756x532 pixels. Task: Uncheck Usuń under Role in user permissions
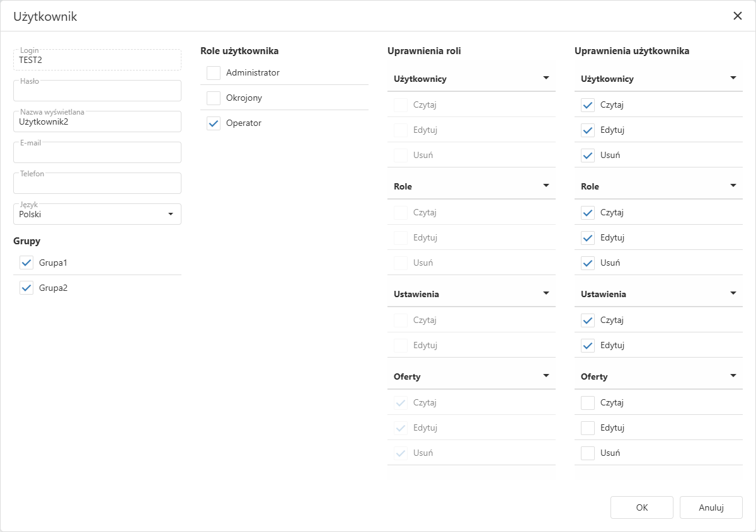(588, 263)
